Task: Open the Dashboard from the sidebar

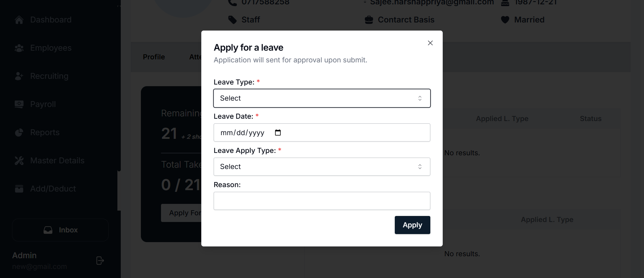Action: pyautogui.click(x=19, y=20)
